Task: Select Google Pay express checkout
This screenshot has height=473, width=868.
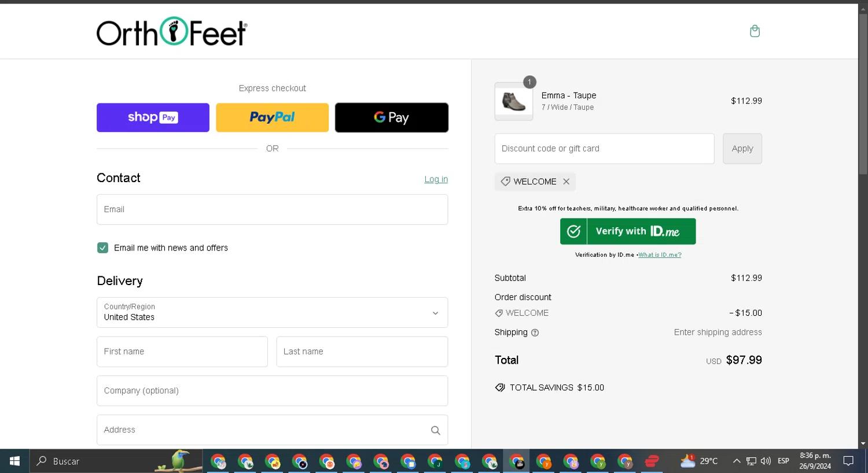Action: pyautogui.click(x=391, y=117)
